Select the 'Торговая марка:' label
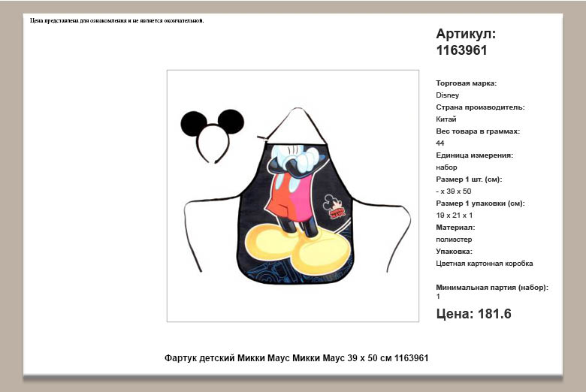 coord(466,83)
